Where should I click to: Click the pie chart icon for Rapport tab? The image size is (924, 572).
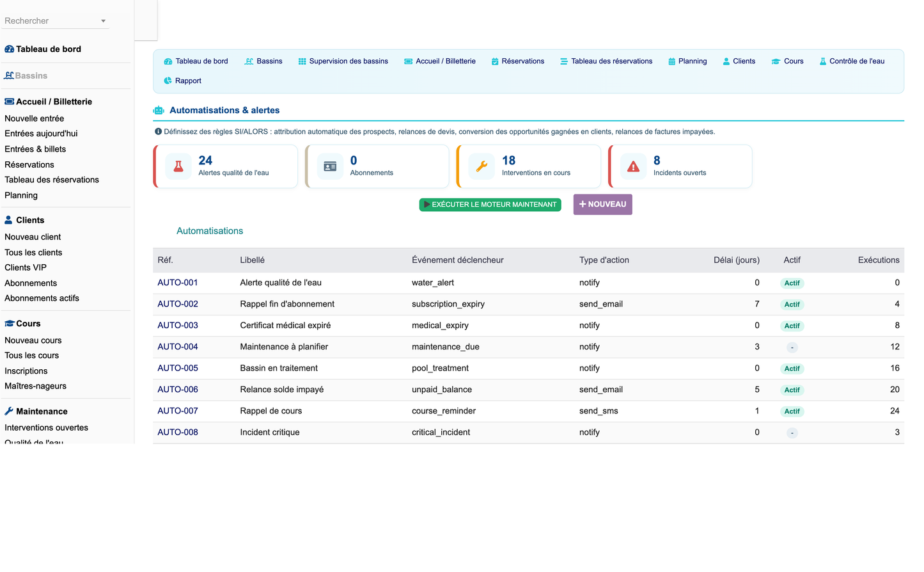coord(168,81)
